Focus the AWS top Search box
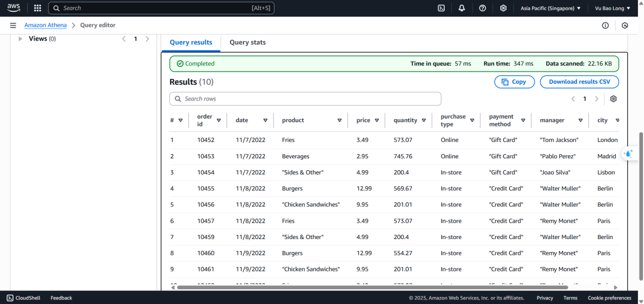Screen dimensions: 644x304 pyautogui.click(x=161, y=8)
